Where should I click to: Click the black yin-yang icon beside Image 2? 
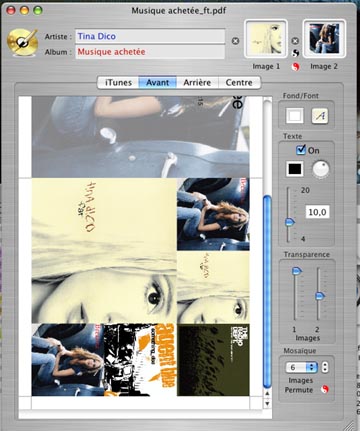click(x=296, y=53)
